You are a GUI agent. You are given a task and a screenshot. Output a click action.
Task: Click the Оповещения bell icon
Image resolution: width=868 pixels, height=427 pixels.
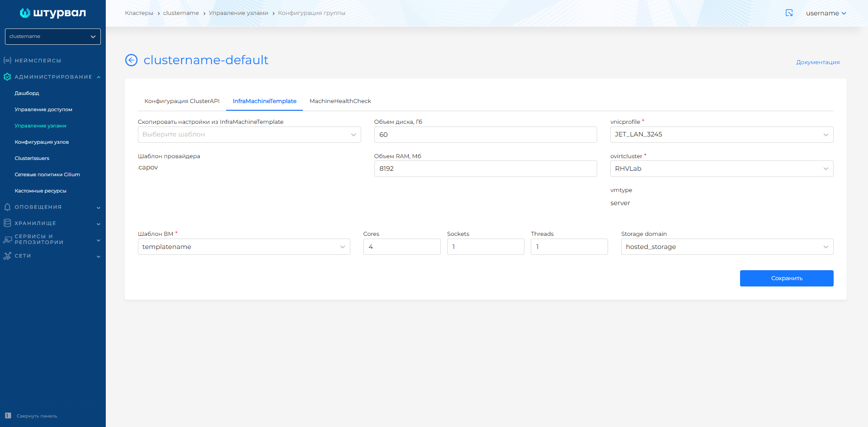click(x=7, y=207)
